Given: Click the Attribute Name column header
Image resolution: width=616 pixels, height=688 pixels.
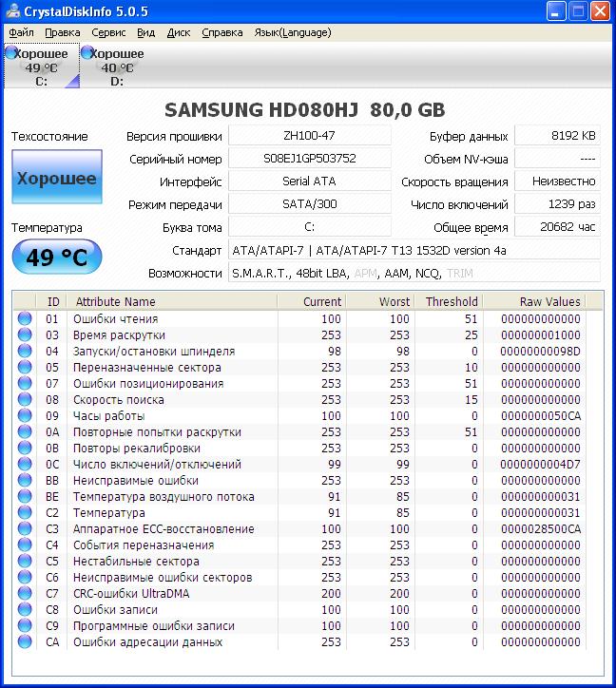Looking at the screenshot, I should pyautogui.click(x=172, y=302).
